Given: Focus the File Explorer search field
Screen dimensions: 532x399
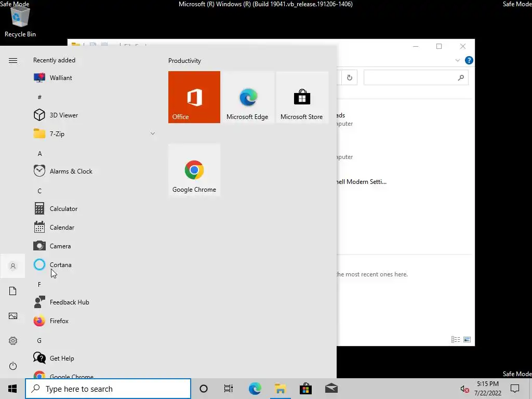Looking at the screenshot, I should coord(416,78).
